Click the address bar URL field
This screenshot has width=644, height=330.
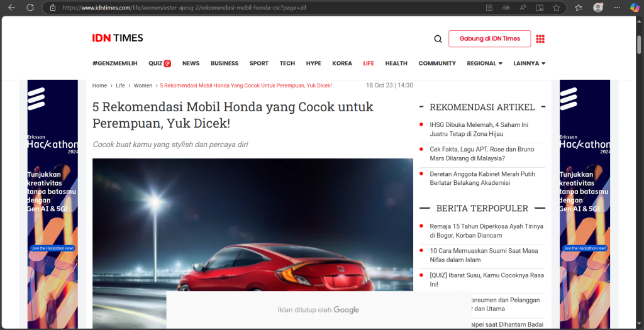[263, 8]
